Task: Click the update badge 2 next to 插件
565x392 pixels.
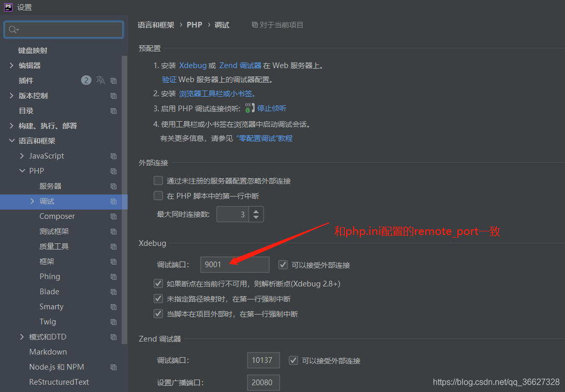Action: (x=86, y=81)
